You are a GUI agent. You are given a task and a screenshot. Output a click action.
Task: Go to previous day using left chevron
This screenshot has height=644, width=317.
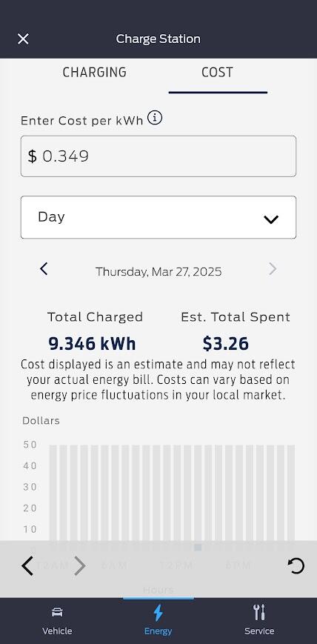44,270
